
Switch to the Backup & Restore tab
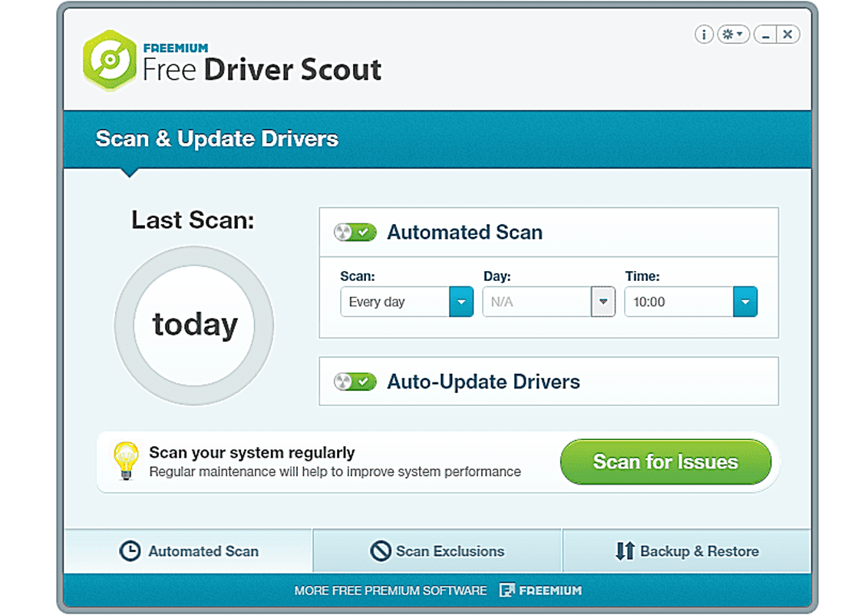click(x=687, y=551)
